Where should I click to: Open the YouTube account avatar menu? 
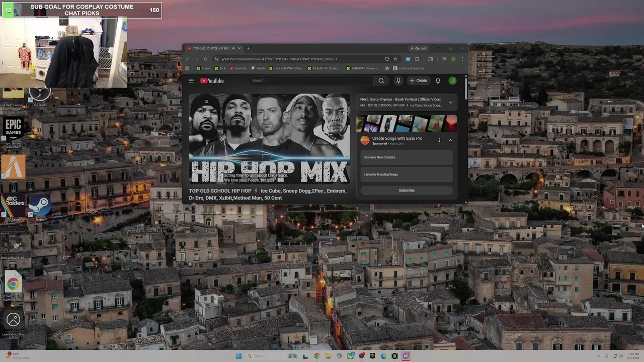453,80
